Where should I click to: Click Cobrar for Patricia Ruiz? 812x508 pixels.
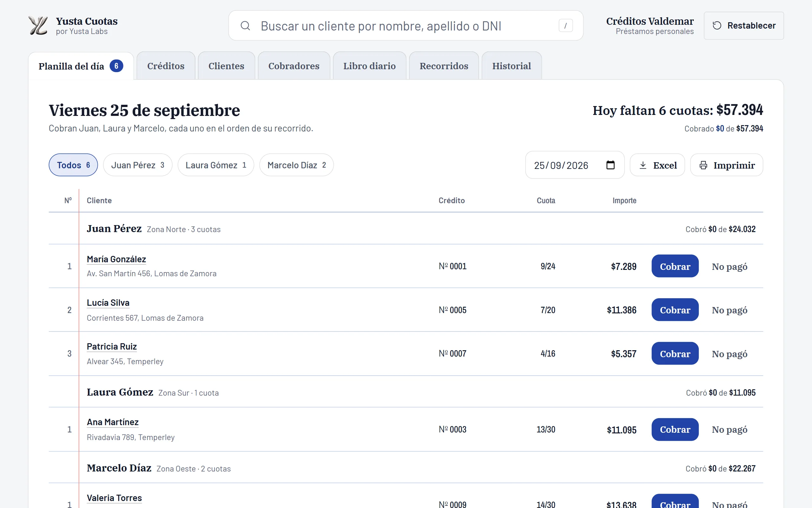(675, 353)
